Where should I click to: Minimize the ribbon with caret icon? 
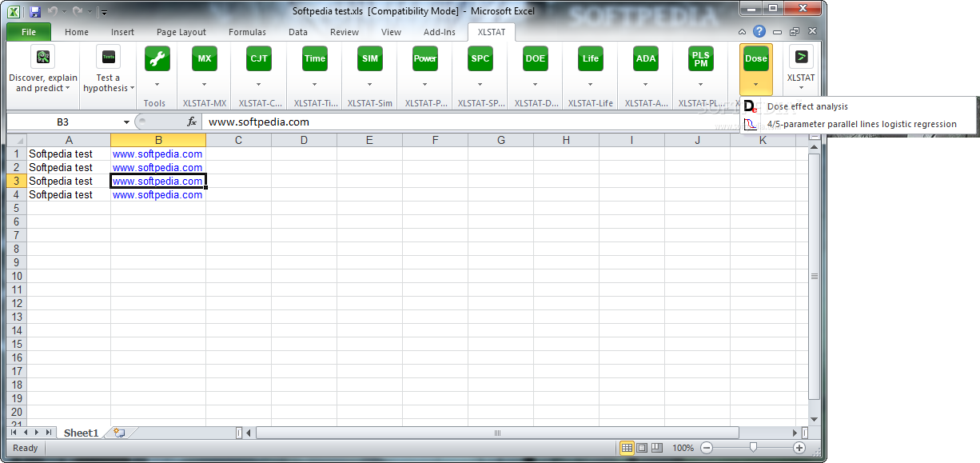(743, 32)
